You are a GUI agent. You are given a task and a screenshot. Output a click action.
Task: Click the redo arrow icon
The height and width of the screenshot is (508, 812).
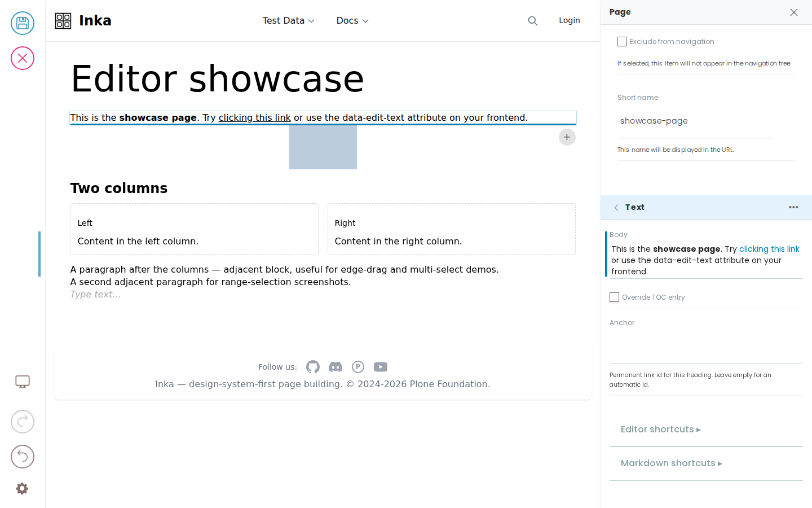pyautogui.click(x=23, y=422)
